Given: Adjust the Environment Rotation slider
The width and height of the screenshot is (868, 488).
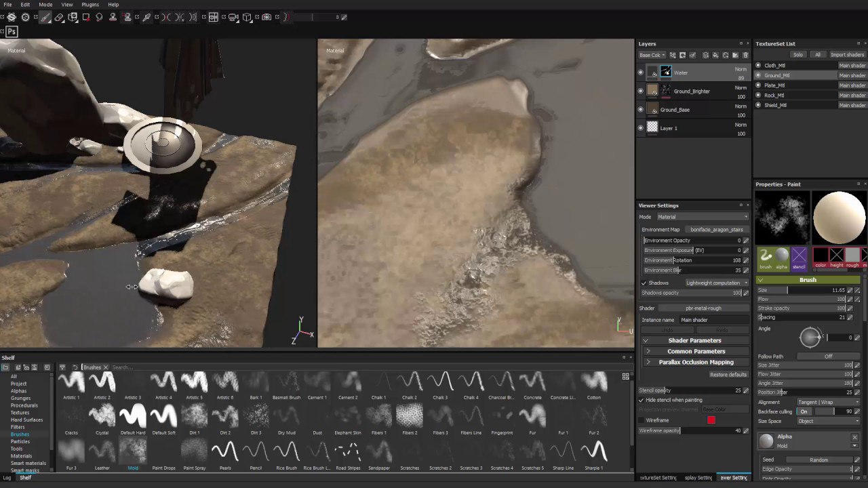Looking at the screenshot, I should (x=692, y=260).
